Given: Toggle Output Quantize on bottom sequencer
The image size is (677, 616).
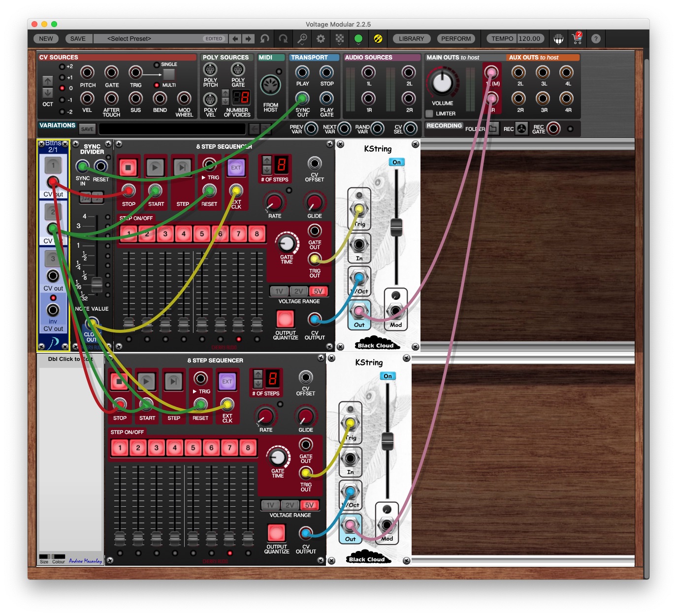Looking at the screenshot, I should (276, 533).
